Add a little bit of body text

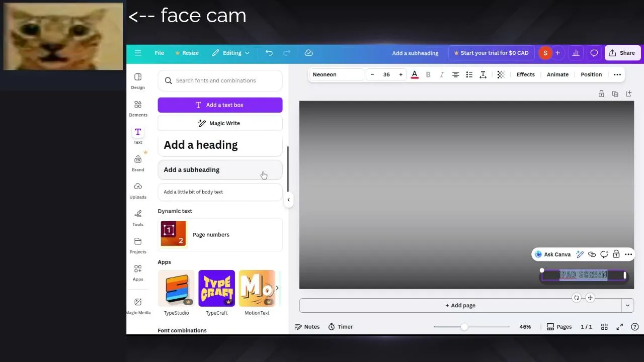tap(220, 192)
